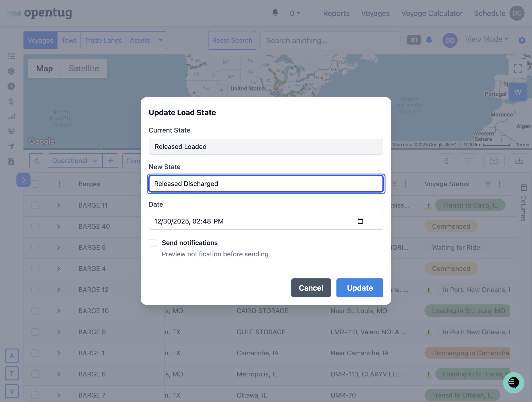Open Voyage Calculator from top menu

[x=432, y=13]
